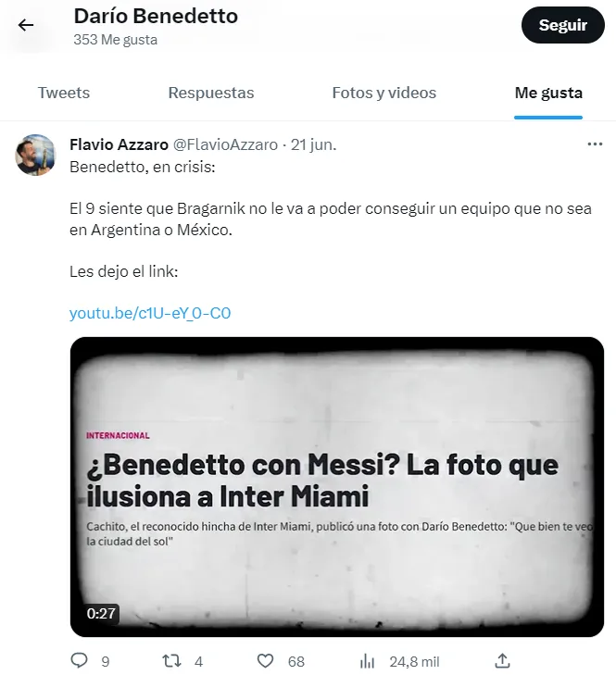Share the tweet using upload icon
616x675 pixels.
[502, 661]
